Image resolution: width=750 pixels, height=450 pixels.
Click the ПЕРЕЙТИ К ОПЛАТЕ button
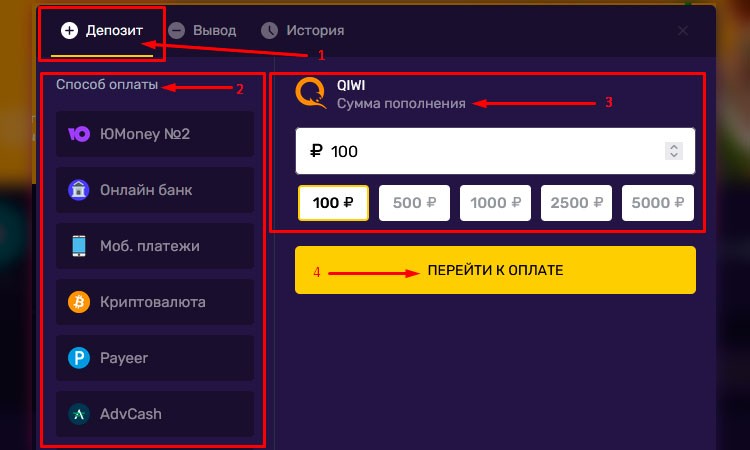click(x=495, y=270)
